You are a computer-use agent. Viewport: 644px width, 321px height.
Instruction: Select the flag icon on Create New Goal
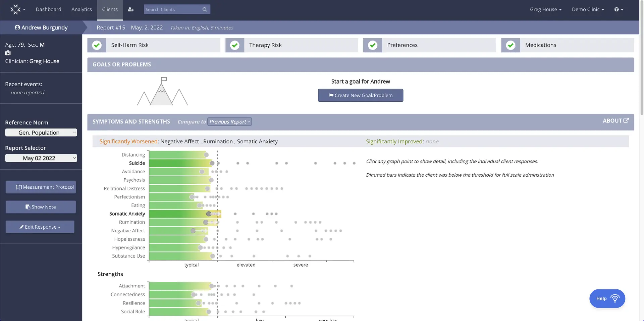(331, 95)
